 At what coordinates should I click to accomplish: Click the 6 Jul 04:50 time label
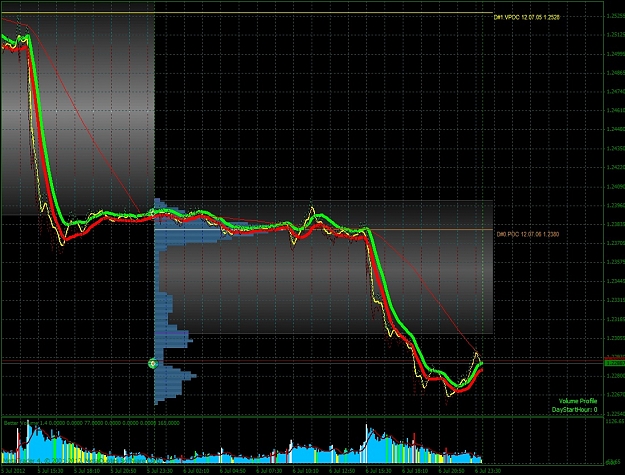click(x=233, y=471)
